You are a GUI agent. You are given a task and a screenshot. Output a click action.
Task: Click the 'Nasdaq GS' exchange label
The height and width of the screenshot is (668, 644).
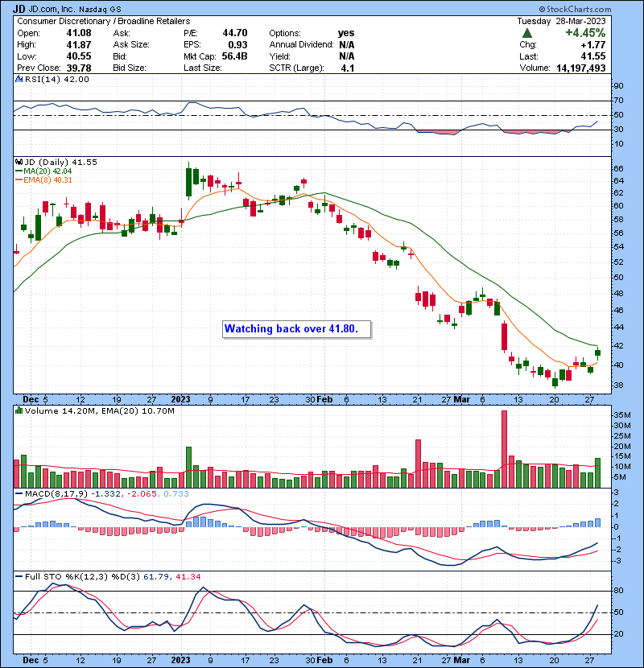[100, 9]
